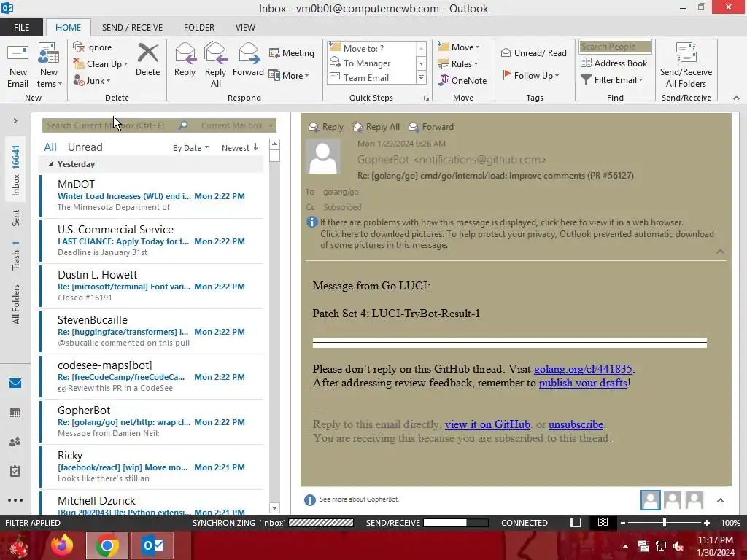Open the New Items menu
747x560 pixels.
(49, 65)
